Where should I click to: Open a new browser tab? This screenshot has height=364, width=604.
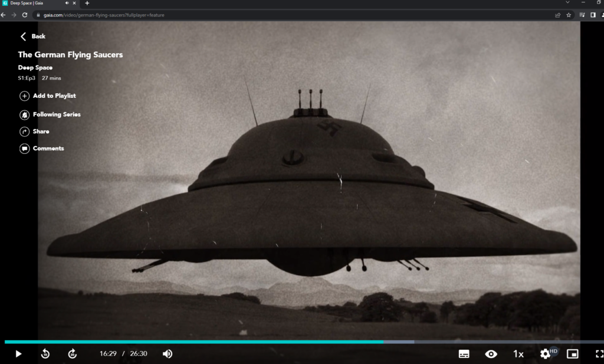click(87, 3)
